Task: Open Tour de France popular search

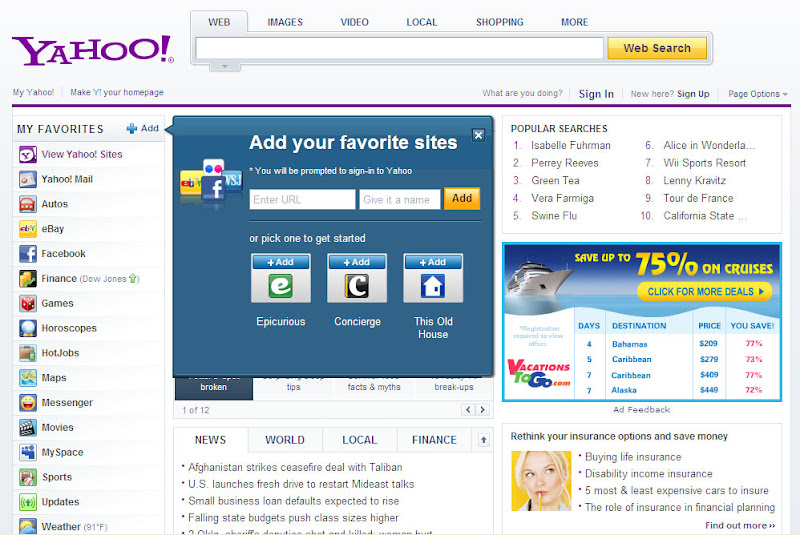Action: (x=698, y=198)
